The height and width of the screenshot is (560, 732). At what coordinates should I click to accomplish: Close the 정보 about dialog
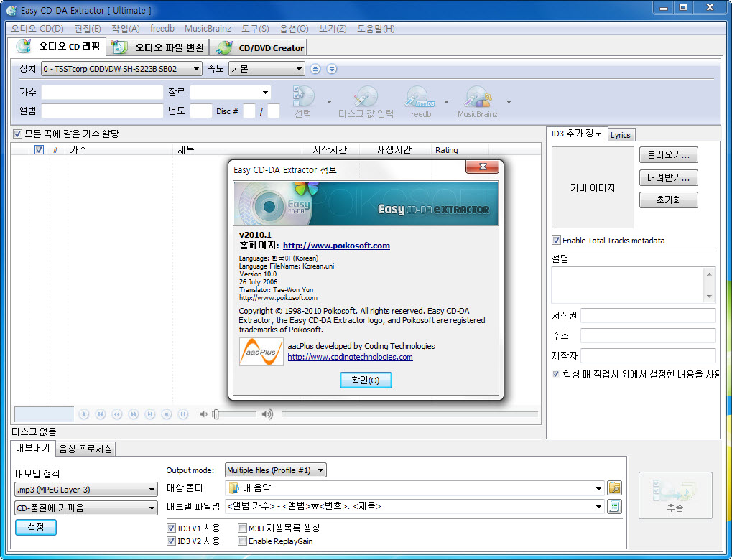pos(482,167)
